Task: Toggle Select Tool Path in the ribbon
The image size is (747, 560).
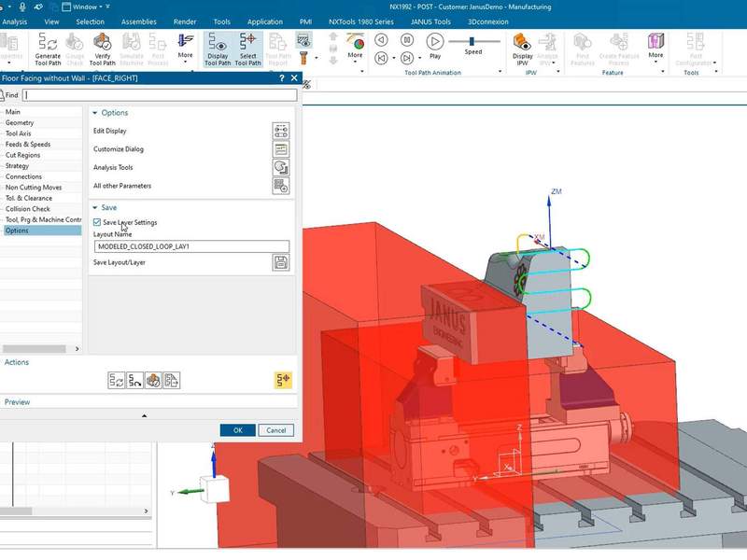Action: 247,49
